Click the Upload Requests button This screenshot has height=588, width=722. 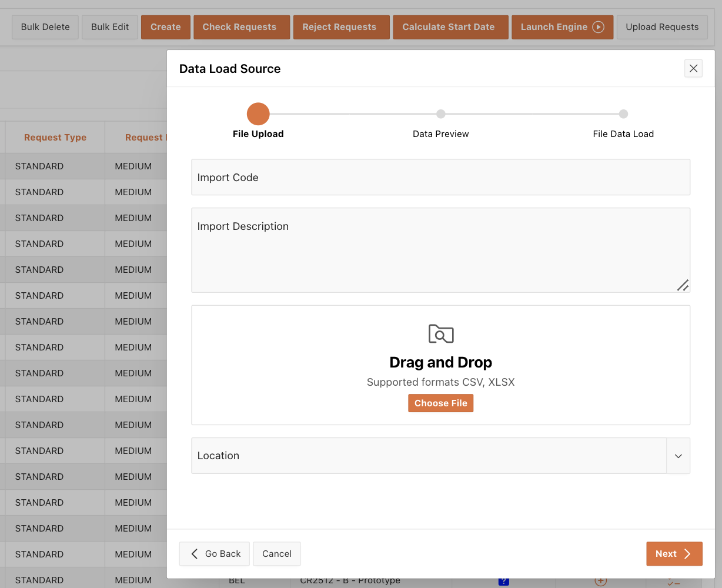click(662, 27)
